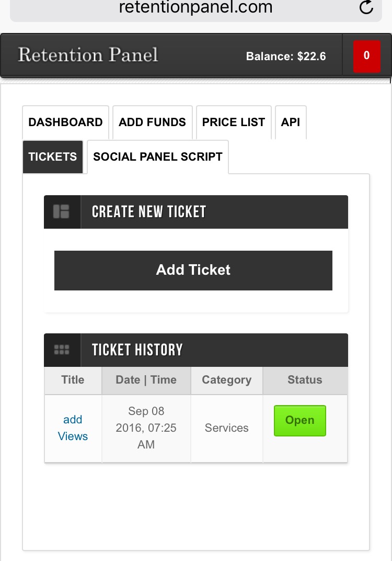Select the Tickets tab
Viewport: 392px width, 561px height.
[53, 156]
